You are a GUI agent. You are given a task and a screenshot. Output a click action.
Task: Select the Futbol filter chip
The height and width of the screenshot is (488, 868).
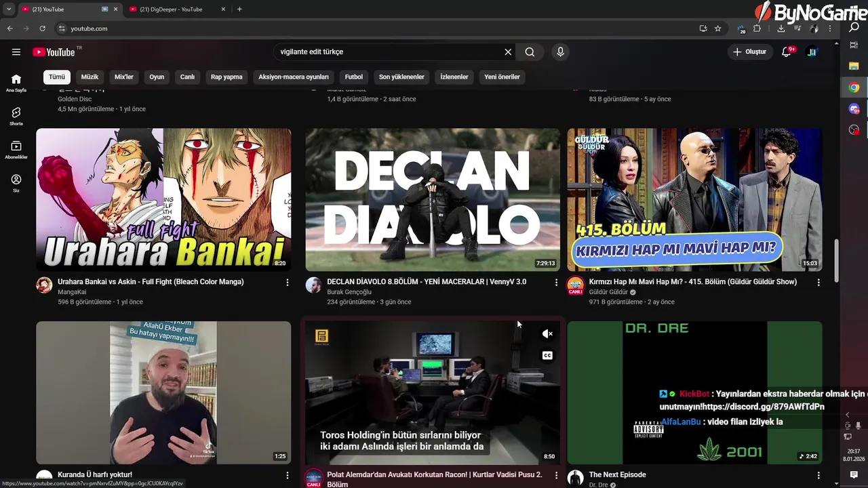[x=354, y=77]
